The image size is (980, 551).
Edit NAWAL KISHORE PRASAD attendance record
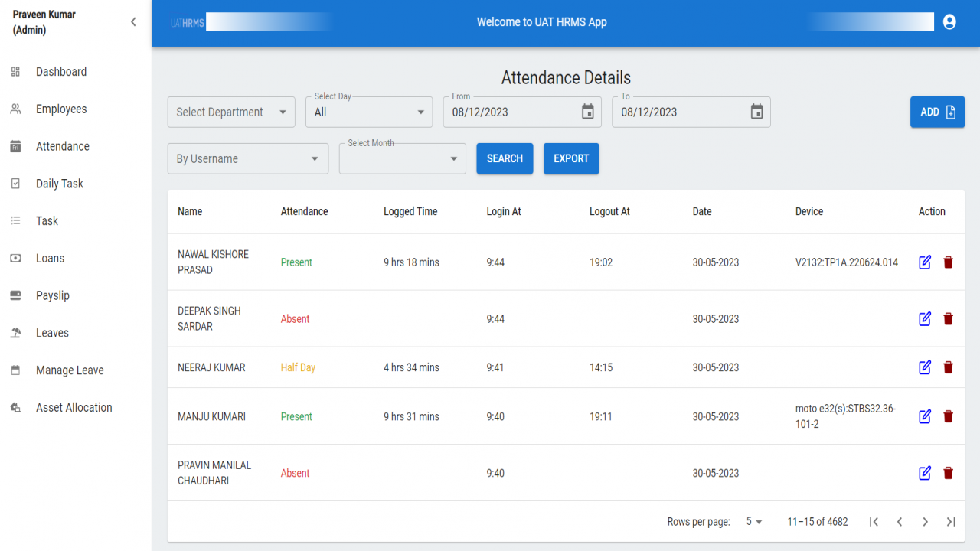coord(925,262)
